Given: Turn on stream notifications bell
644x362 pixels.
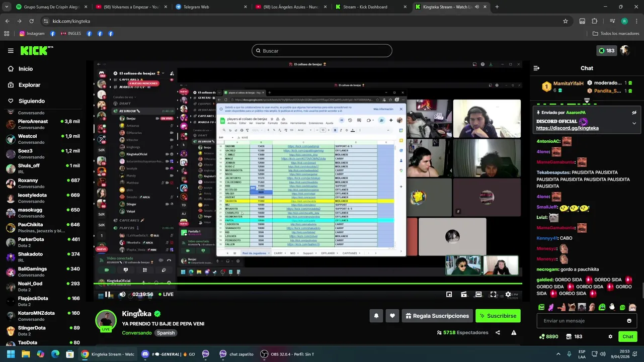Looking at the screenshot, I should click(376, 316).
